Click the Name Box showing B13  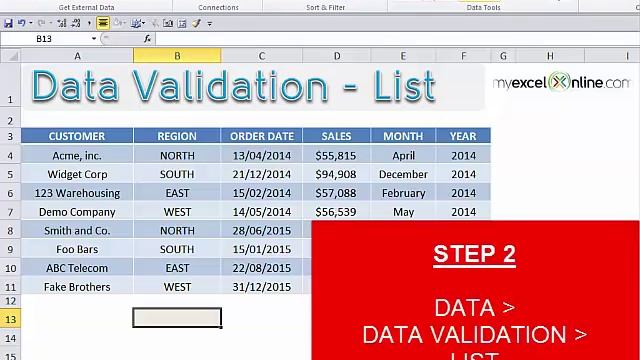[44, 39]
